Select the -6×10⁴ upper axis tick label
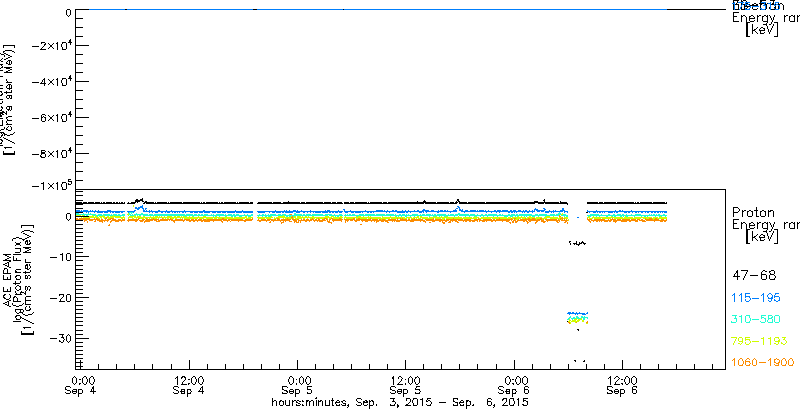Screen dimensions: 800x410 click(x=51, y=118)
